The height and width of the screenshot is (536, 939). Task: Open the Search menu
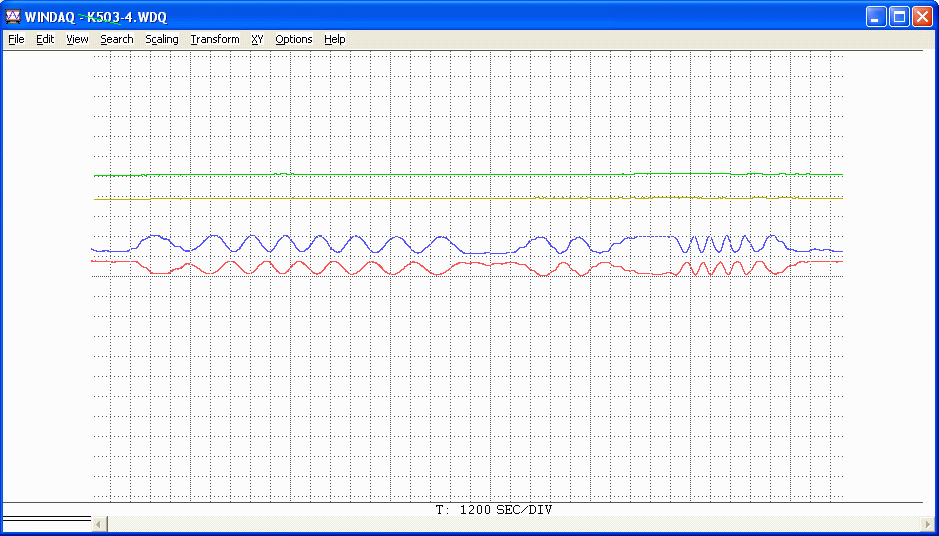[x=116, y=39]
